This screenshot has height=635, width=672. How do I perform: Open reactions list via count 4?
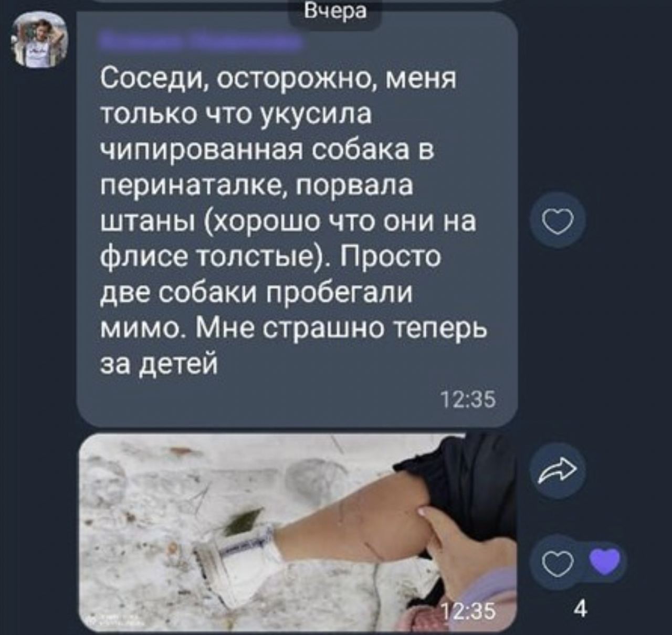click(581, 610)
